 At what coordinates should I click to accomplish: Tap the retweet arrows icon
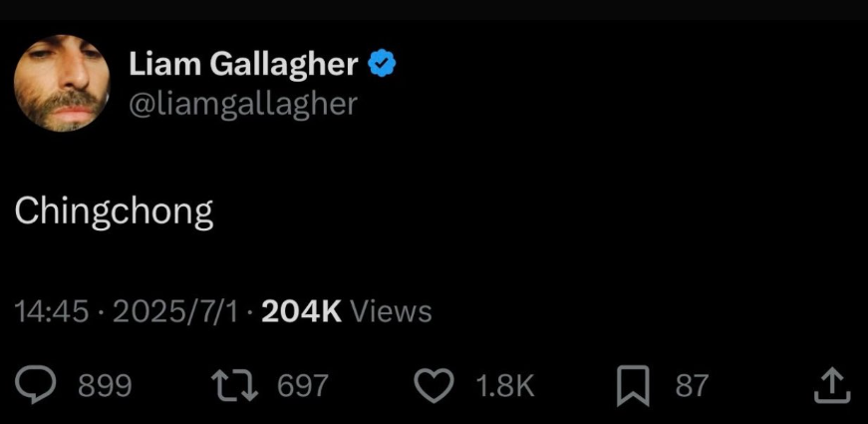click(x=236, y=386)
